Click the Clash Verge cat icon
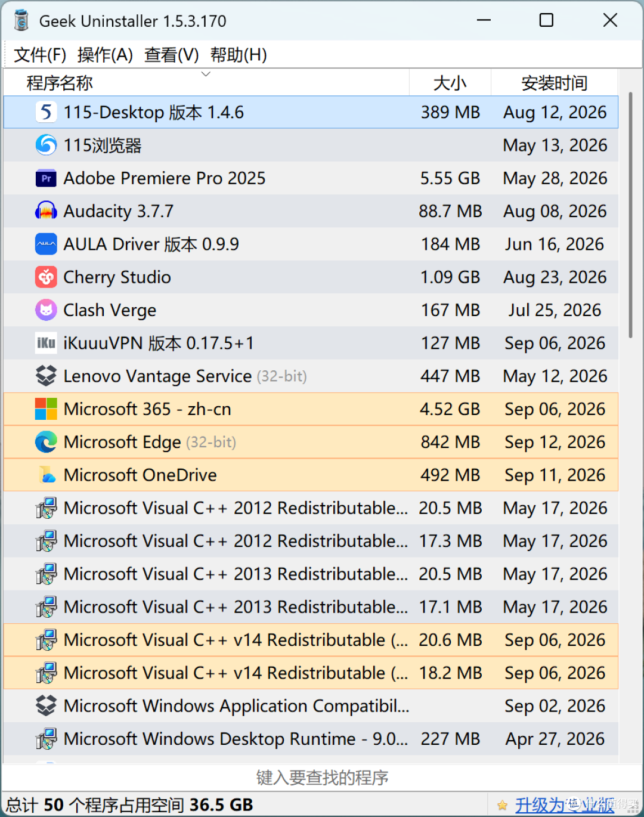The width and height of the screenshot is (644, 817). coord(46,310)
